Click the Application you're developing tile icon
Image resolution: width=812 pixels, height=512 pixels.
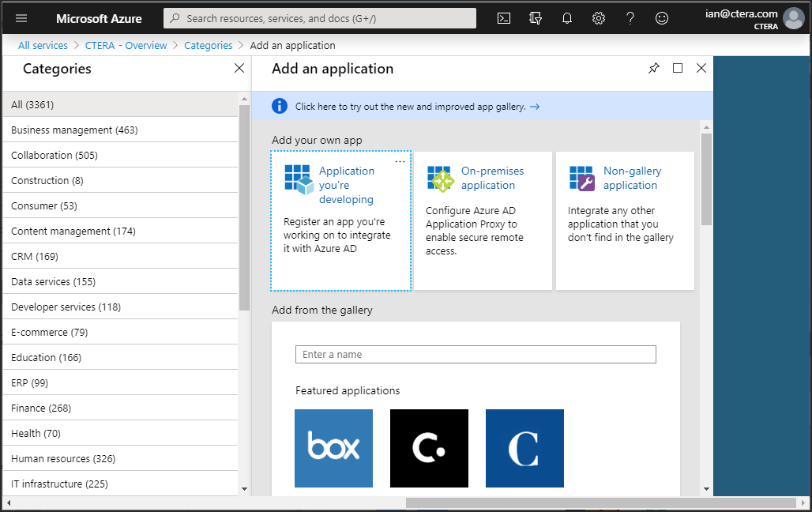[299, 179]
